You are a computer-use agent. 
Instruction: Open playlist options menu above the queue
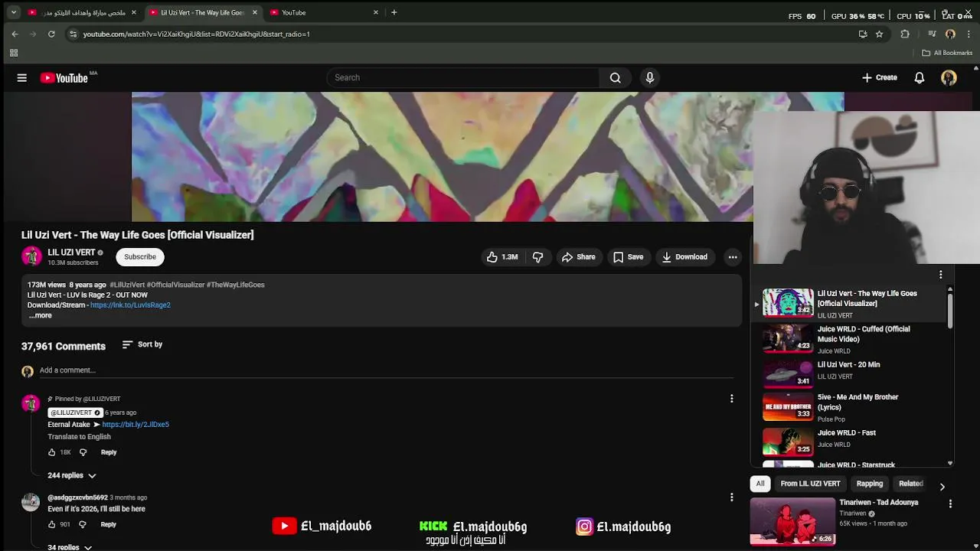tap(940, 275)
